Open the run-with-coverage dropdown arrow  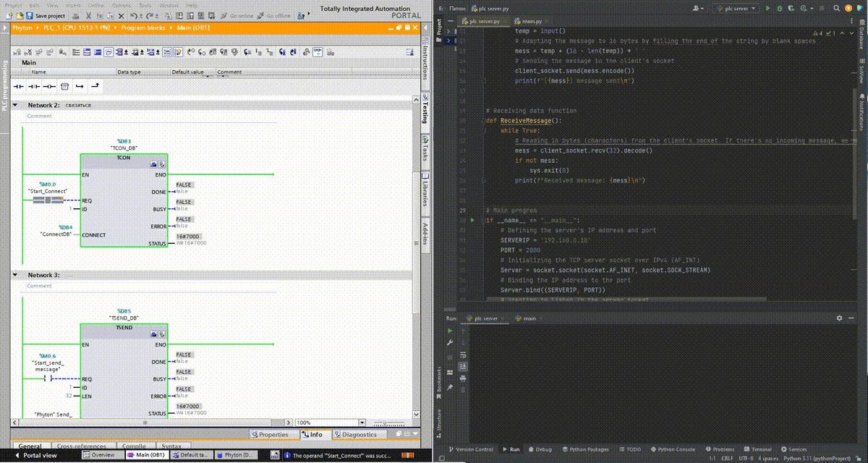coord(812,8)
